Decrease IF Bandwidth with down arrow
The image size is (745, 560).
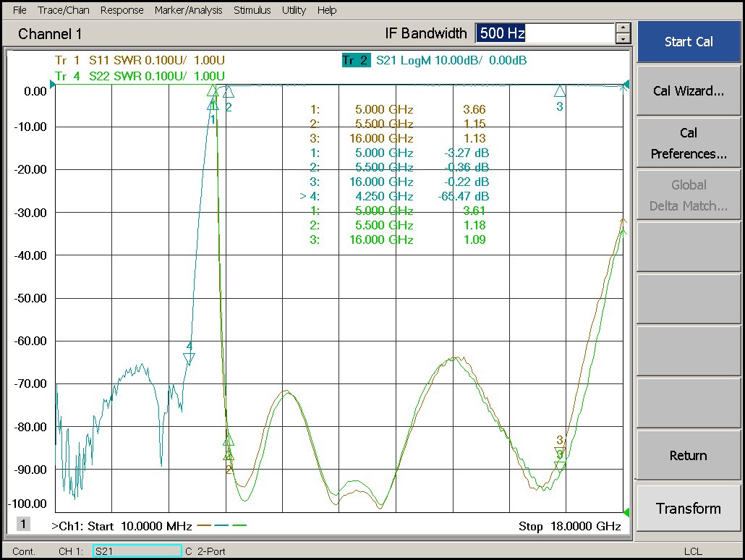point(623,38)
